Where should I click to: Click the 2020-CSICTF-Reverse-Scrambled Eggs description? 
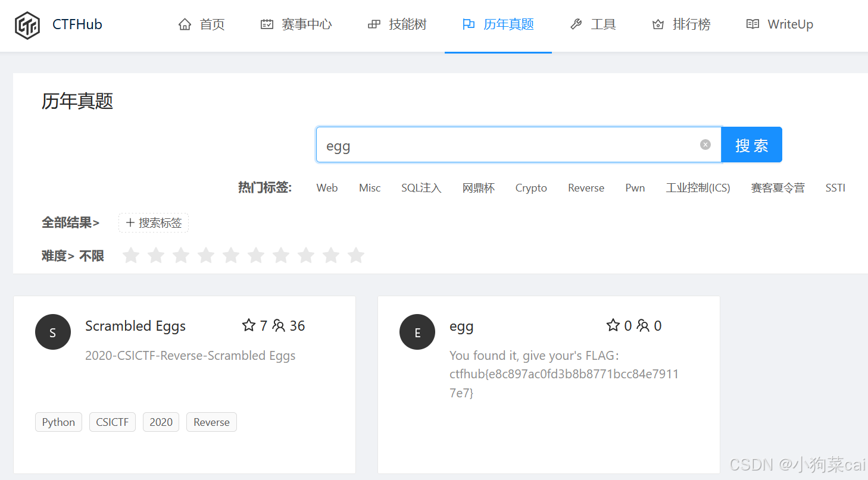click(x=191, y=356)
